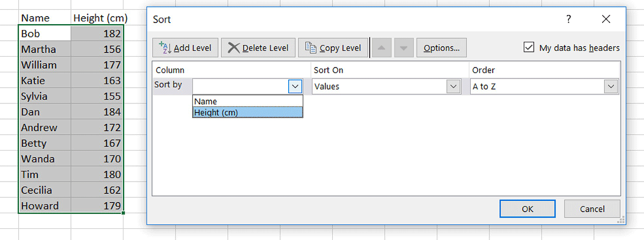Viewport: 644px width, 240px height.
Task: Click the OK button
Action: pos(528,209)
